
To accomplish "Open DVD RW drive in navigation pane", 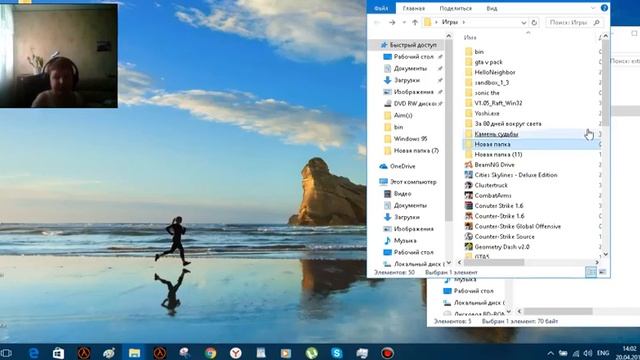I will [x=415, y=104].
